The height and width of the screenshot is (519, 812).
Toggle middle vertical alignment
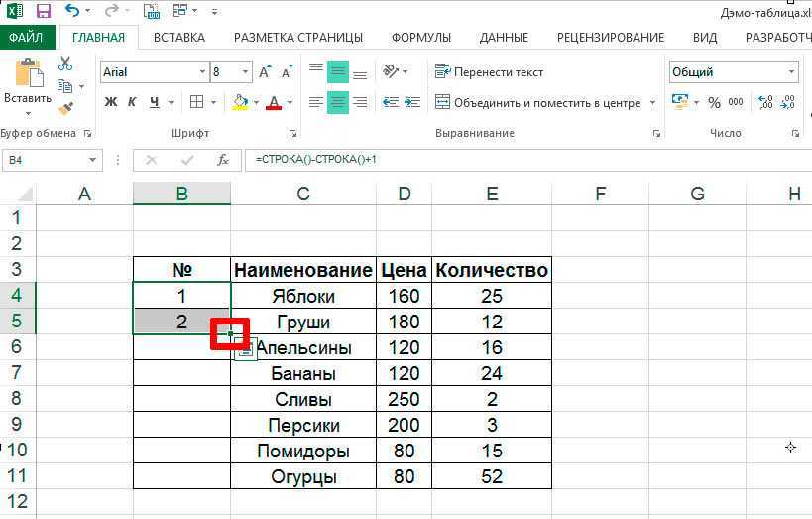point(338,71)
